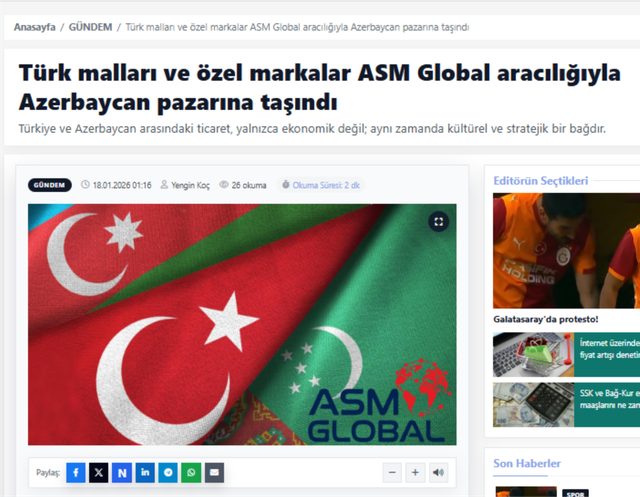Open calculator and money news thumbnail

tap(533, 405)
